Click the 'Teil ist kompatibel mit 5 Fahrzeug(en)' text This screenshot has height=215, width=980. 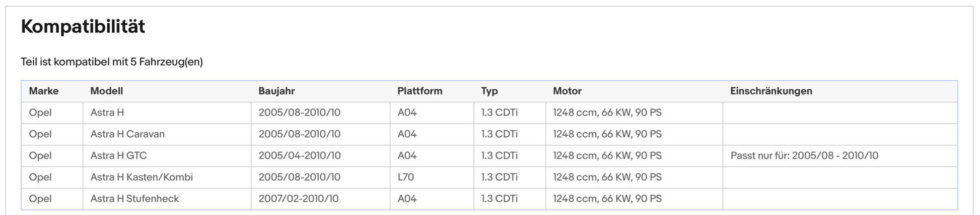(112, 62)
